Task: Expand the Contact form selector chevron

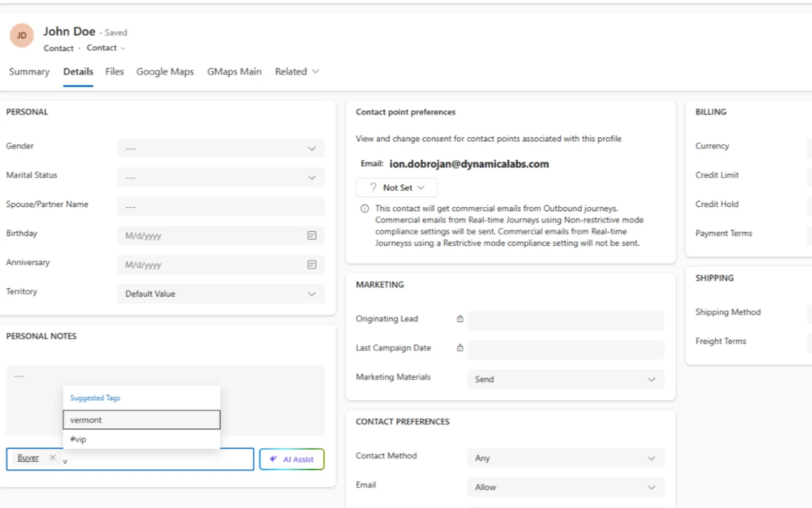Action: click(123, 48)
